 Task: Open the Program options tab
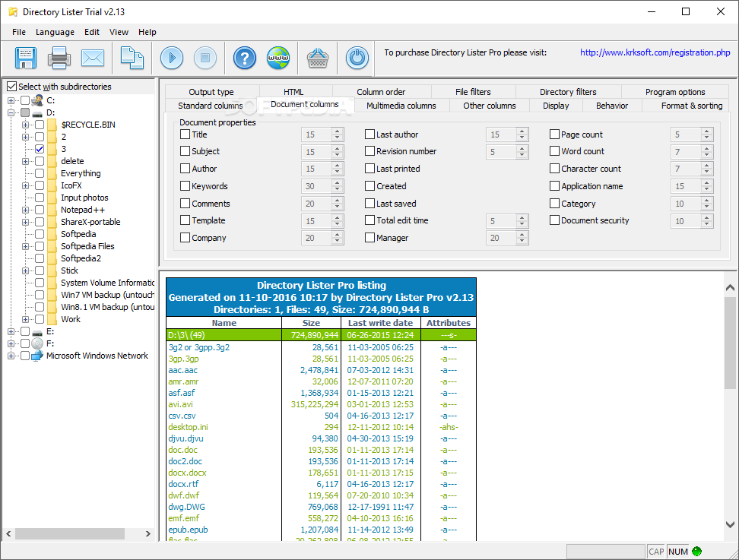coord(675,92)
